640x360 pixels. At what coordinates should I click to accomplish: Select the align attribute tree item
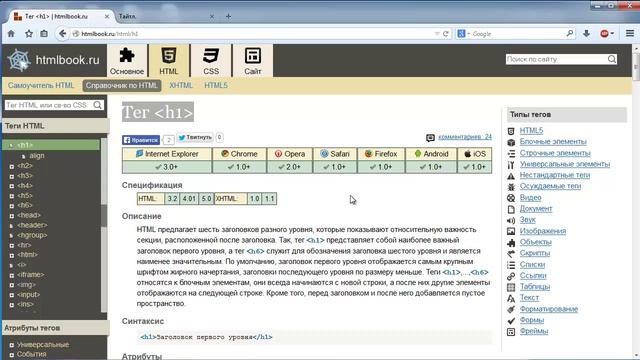[x=37, y=156]
